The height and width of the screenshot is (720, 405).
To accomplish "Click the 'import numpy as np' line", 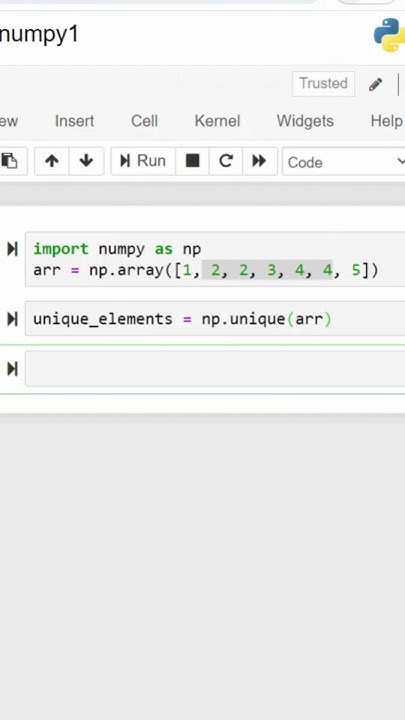I will [117, 249].
